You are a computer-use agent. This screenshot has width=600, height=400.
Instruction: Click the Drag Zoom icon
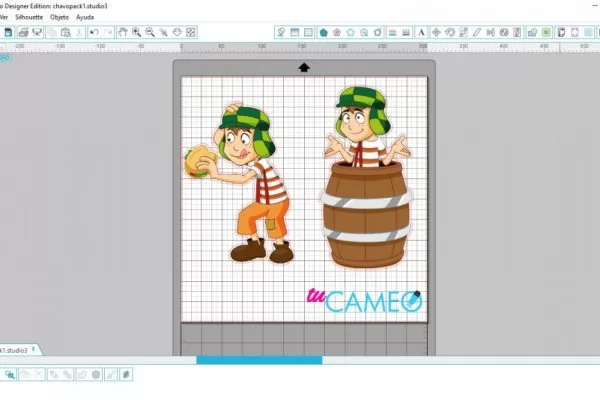tap(177, 32)
